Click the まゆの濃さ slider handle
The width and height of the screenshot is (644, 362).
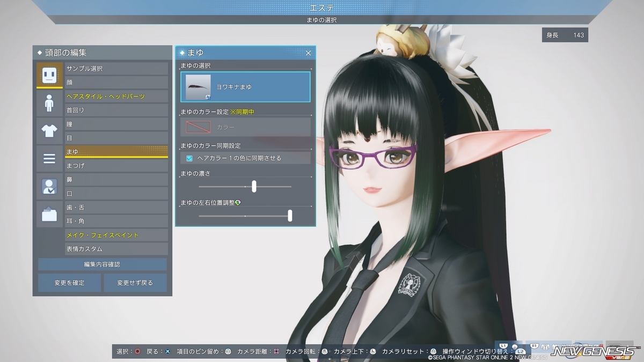254,186
